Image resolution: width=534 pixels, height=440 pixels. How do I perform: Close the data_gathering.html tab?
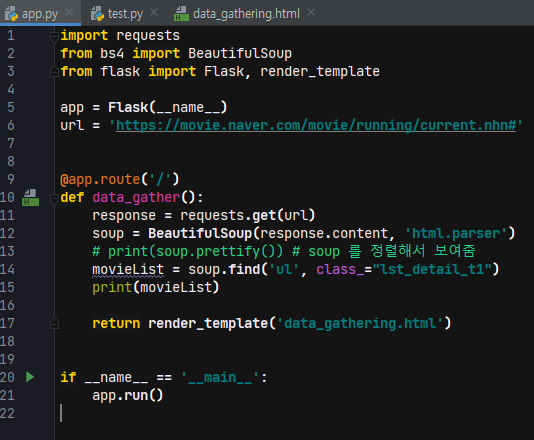311,13
